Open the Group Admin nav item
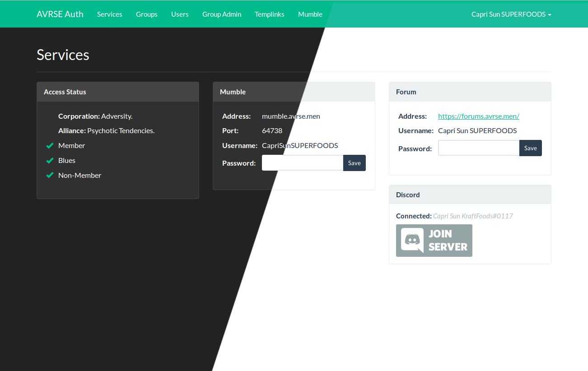Screen dimensions: 588x371 click(x=222, y=14)
